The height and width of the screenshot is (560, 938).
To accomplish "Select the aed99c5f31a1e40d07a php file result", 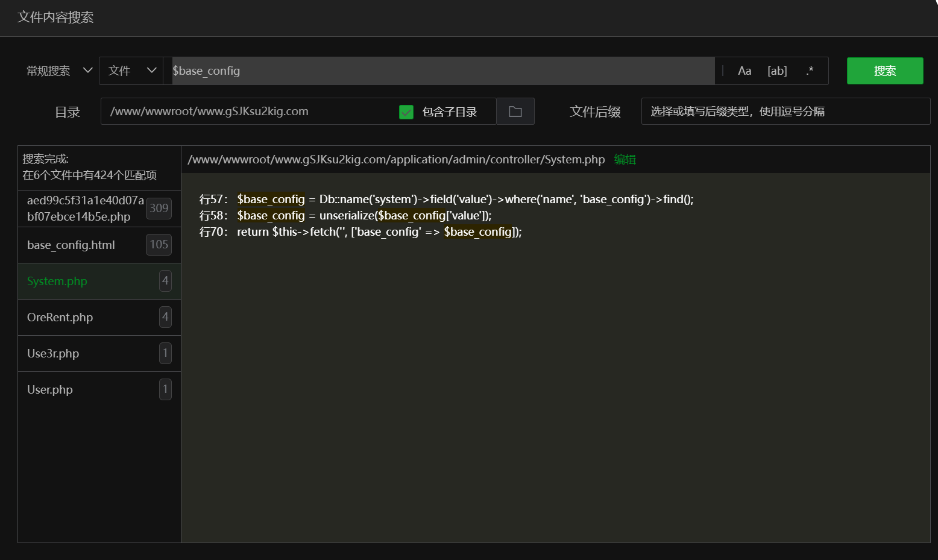I will pos(84,209).
